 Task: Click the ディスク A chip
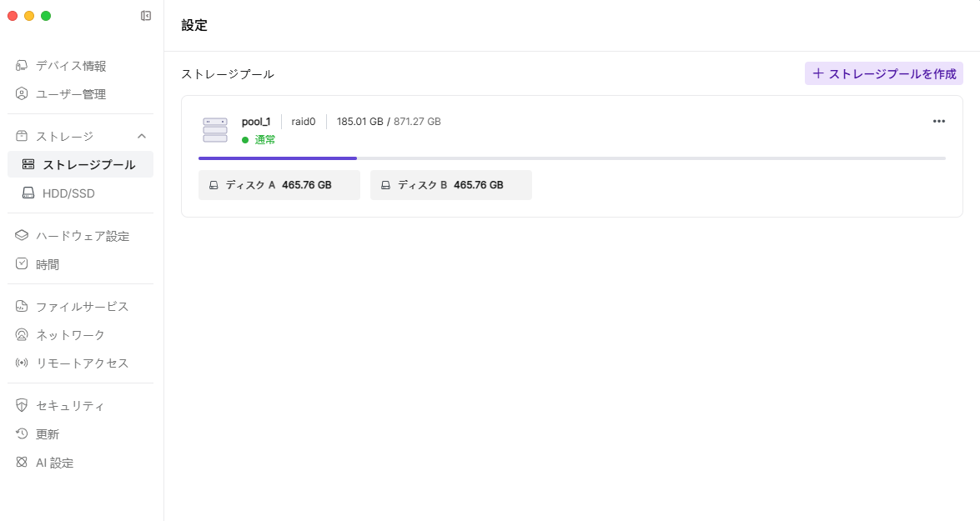pos(279,185)
